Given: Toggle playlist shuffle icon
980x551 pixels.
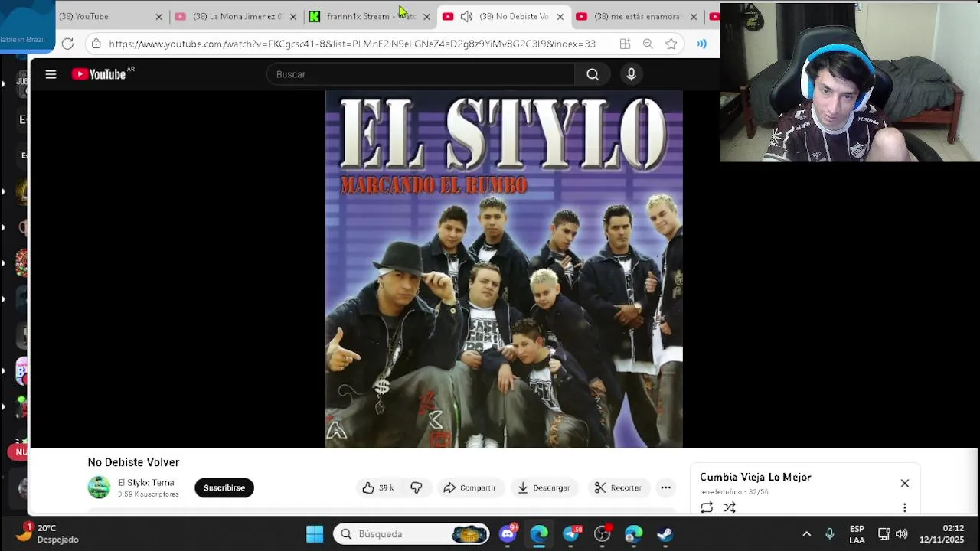Looking at the screenshot, I should (x=730, y=507).
